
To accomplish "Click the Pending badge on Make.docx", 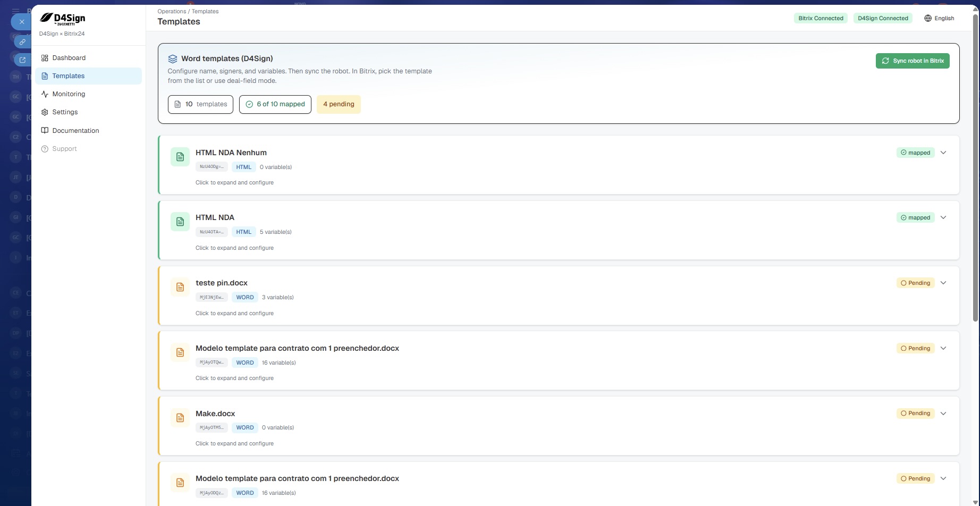I will [x=915, y=414].
